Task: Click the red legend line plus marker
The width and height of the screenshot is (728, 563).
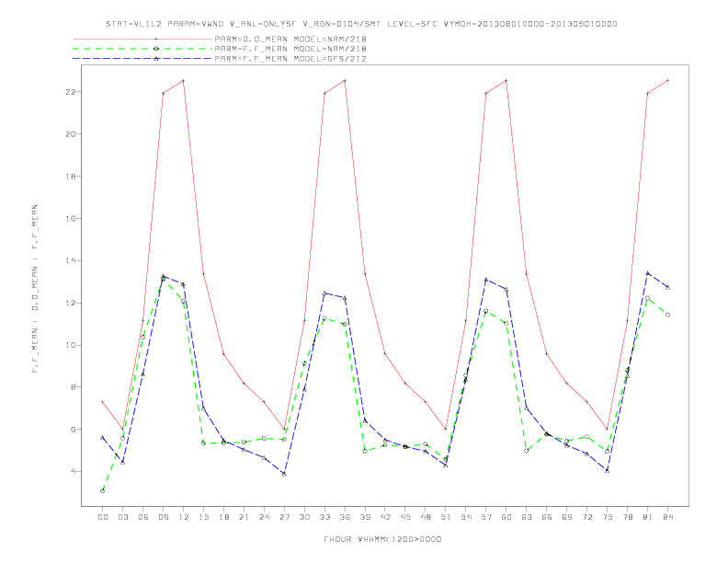Action: point(156,39)
